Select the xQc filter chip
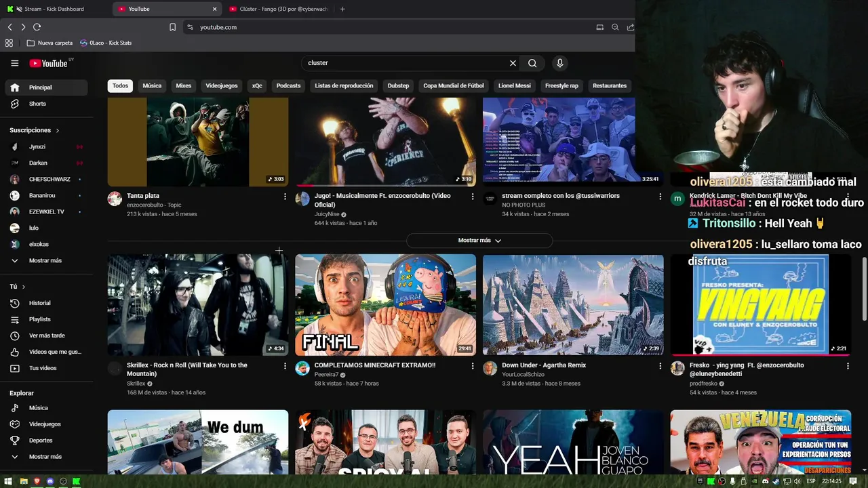The height and width of the screenshot is (488, 868). (x=257, y=86)
